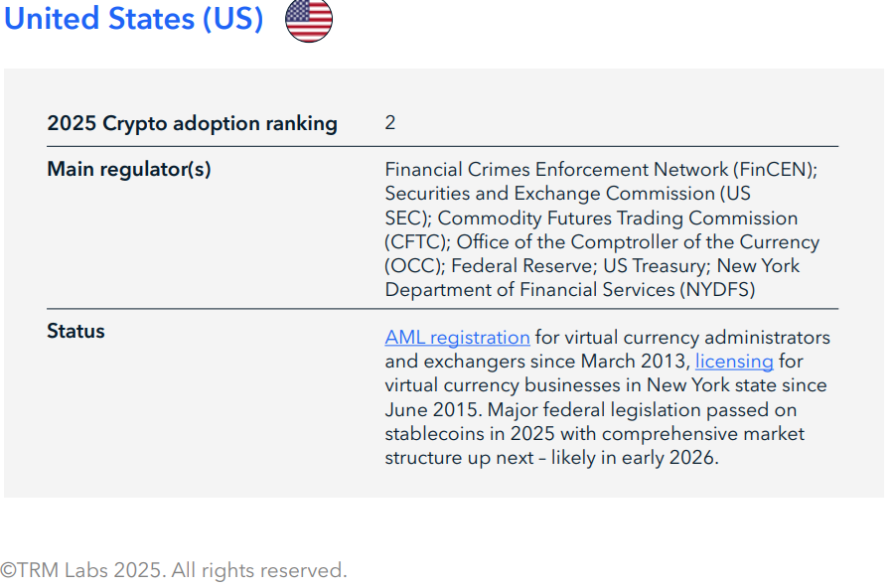This screenshot has width=891, height=588.
Task: Click the United States flag icon
Action: [x=309, y=20]
